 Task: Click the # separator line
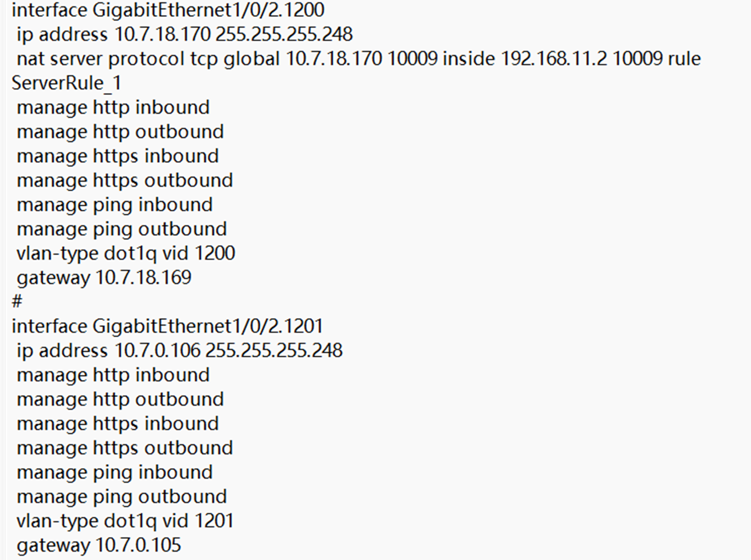(x=17, y=302)
